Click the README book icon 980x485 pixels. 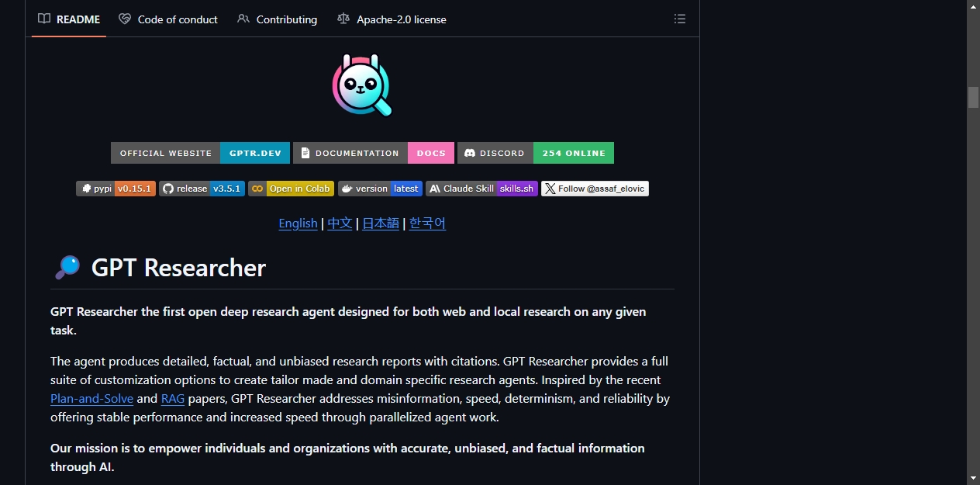(44, 19)
